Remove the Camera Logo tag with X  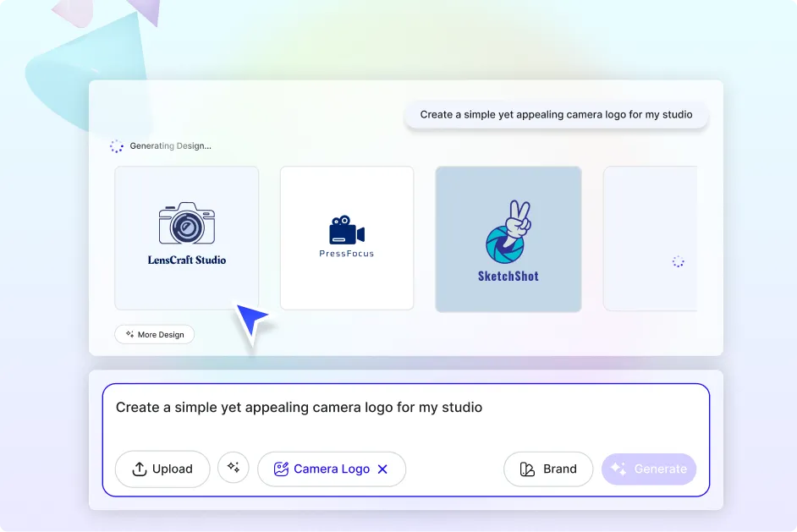382,469
